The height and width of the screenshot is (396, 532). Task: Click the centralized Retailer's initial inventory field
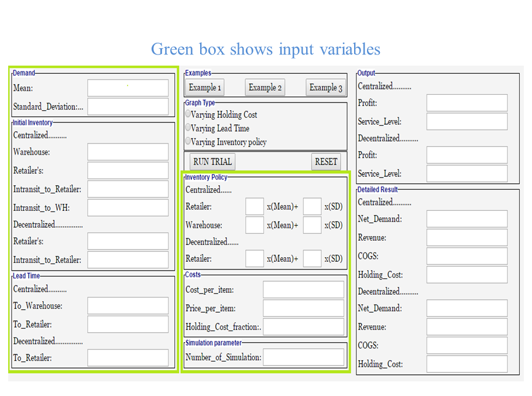[x=128, y=170]
